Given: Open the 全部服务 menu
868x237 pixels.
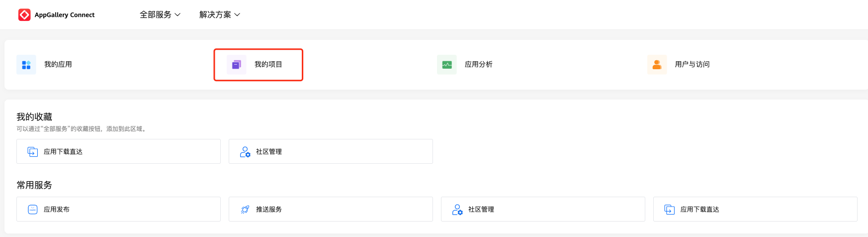Looking at the screenshot, I should click(x=156, y=15).
